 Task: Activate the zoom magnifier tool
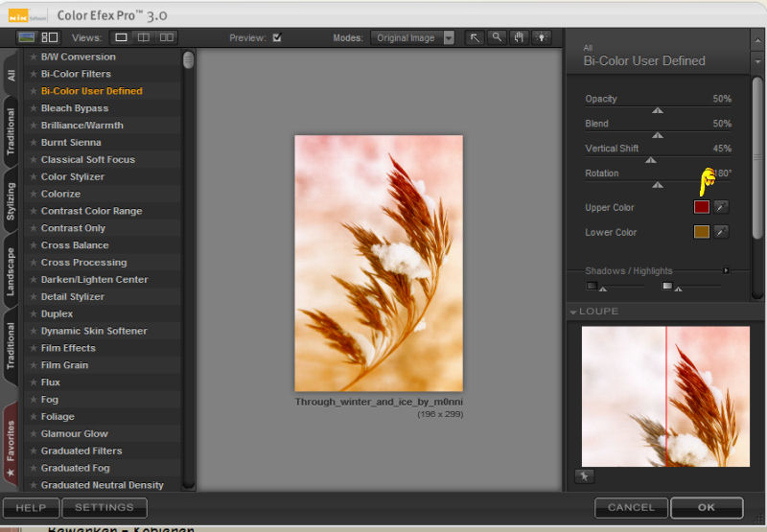tap(497, 37)
